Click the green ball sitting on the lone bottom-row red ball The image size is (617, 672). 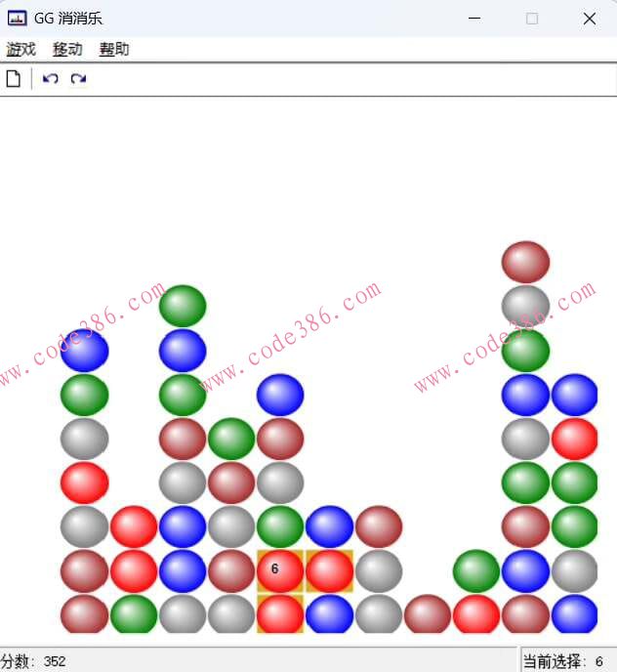click(x=476, y=570)
